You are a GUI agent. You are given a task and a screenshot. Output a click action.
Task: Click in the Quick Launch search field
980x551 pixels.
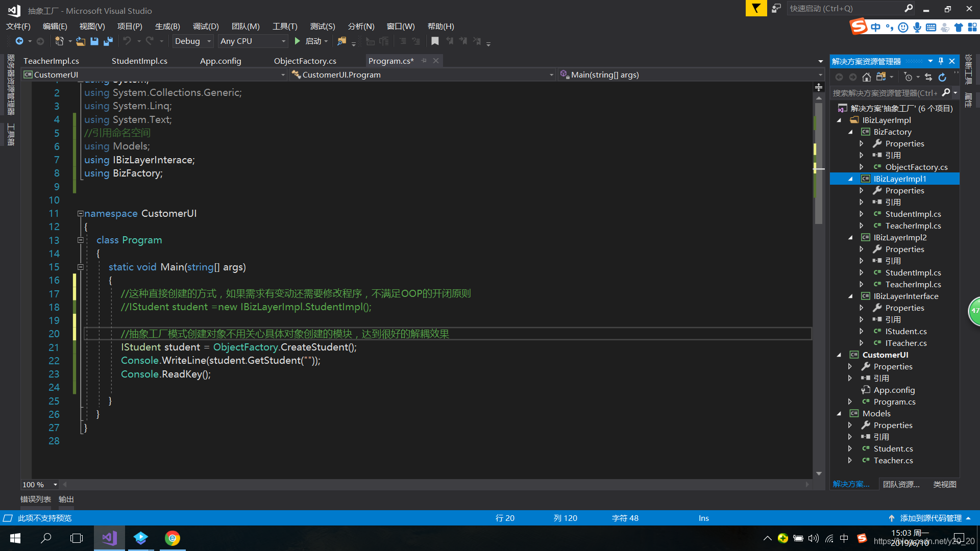[x=845, y=8]
